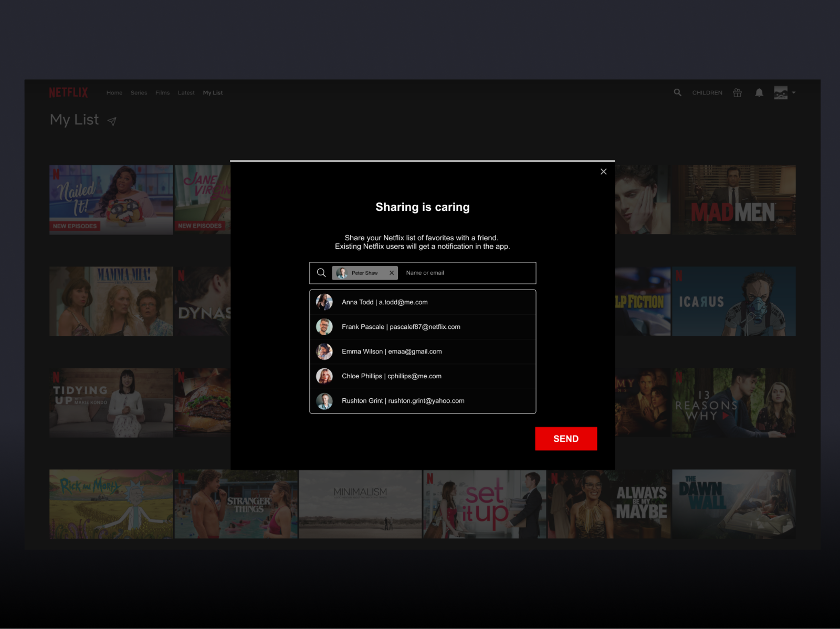840x629 pixels.
Task: Open the Icarus thumbnail
Action: click(734, 301)
